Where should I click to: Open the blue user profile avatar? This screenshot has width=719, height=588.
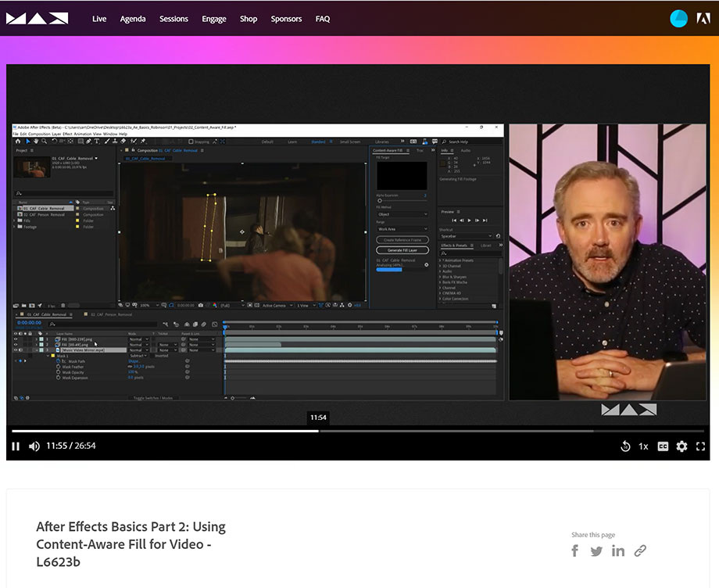tap(678, 19)
